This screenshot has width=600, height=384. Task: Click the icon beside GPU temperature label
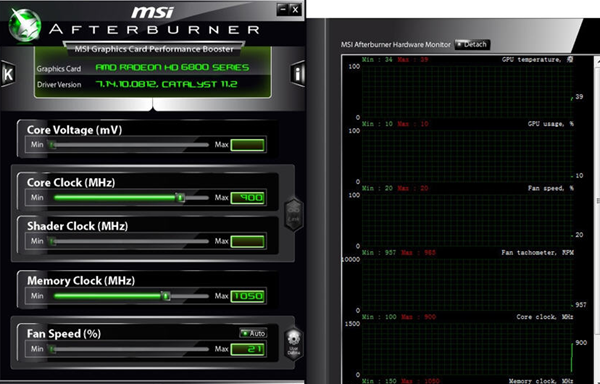click(570, 59)
